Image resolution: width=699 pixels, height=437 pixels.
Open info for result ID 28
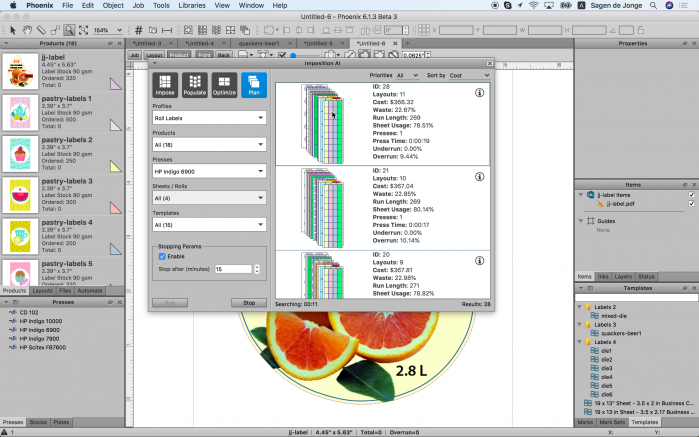(x=480, y=92)
